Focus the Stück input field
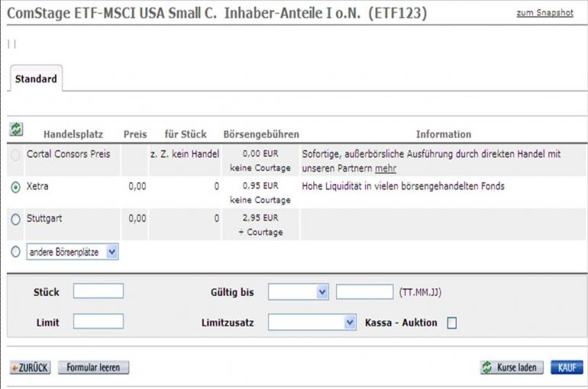Viewport: 588px width, 389px height. click(99, 291)
